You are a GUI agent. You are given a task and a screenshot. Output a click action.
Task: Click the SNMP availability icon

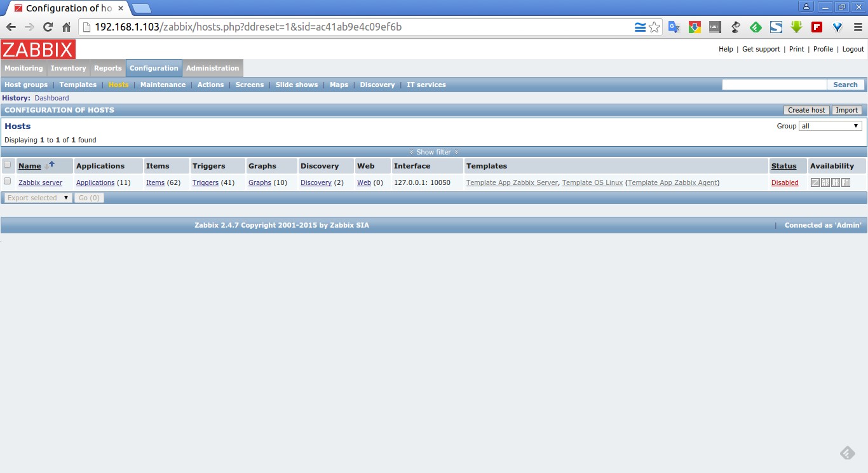click(825, 182)
